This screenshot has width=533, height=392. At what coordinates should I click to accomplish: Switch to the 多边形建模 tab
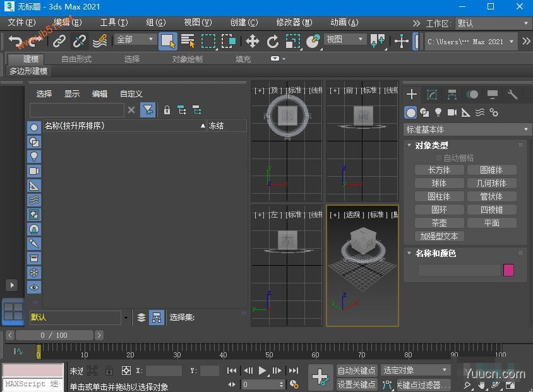point(28,71)
